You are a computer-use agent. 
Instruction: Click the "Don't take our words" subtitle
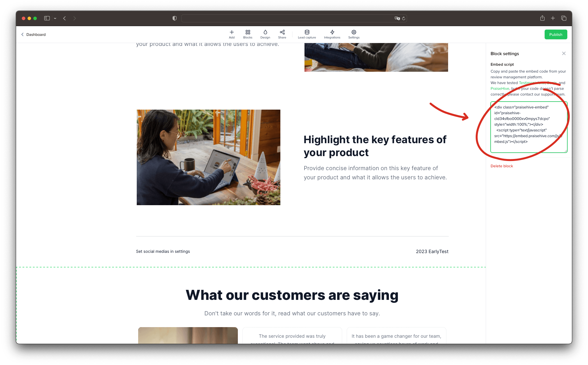click(292, 313)
